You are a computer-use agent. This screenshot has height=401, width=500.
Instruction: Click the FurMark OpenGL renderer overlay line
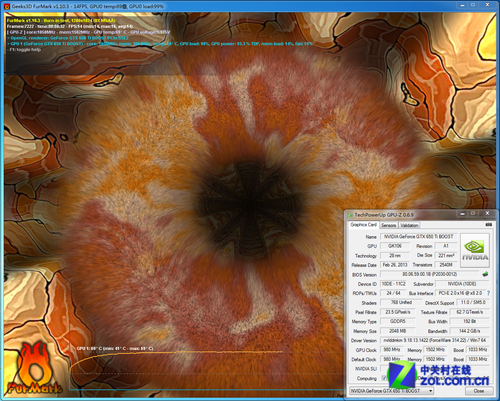pos(68,38)
